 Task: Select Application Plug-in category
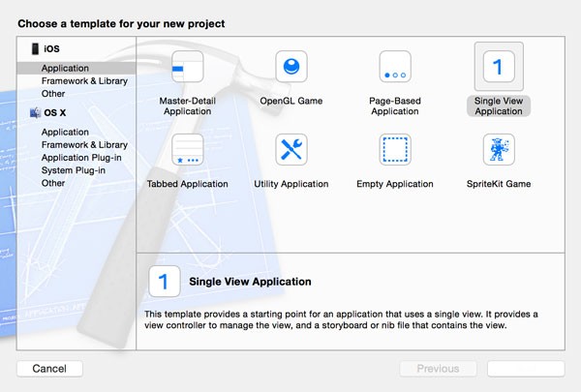point(81,158)
